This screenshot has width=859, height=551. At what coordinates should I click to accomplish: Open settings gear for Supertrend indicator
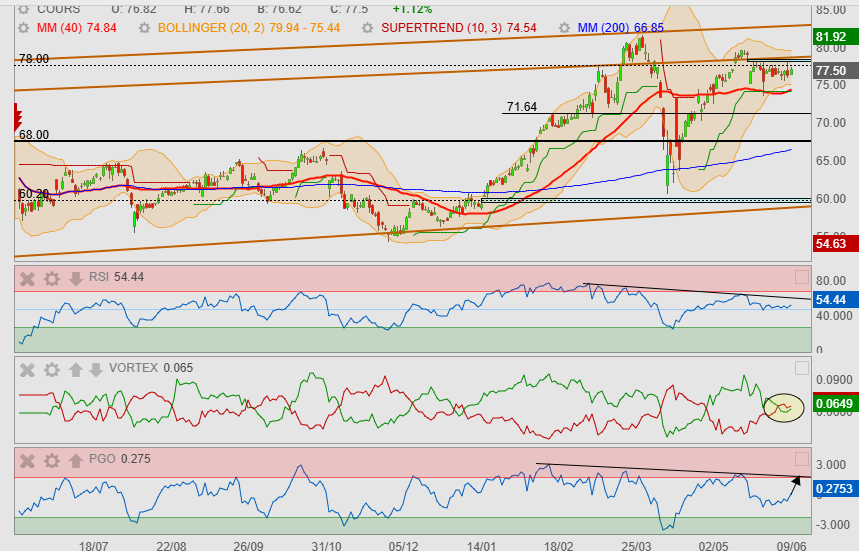point(368,28)
